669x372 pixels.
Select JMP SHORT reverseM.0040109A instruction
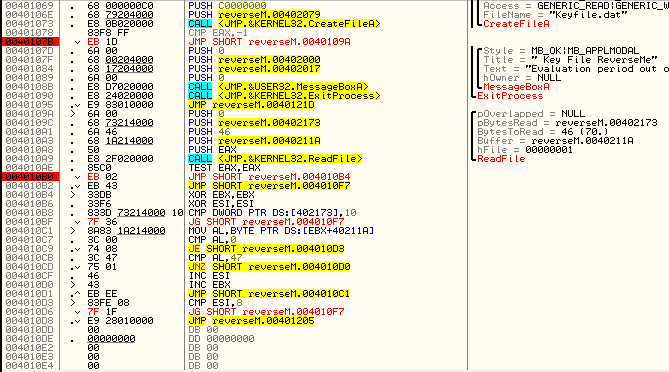[x=269, y=42]
